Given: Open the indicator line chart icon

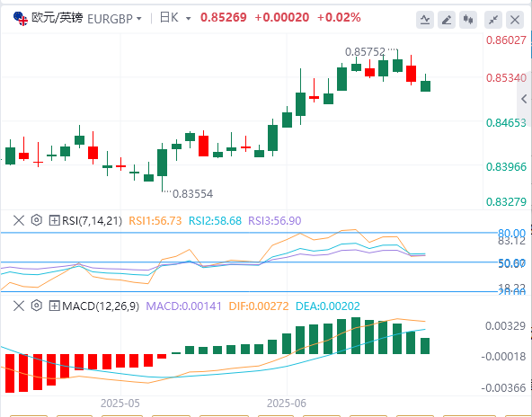Looking at the screenshot, I should [425, 20].
